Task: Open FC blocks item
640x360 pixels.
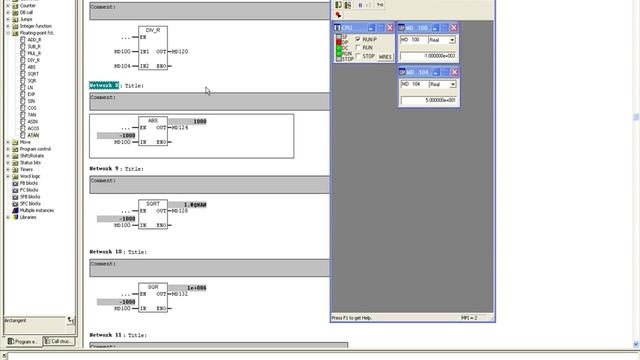Action: pos(29,190)
